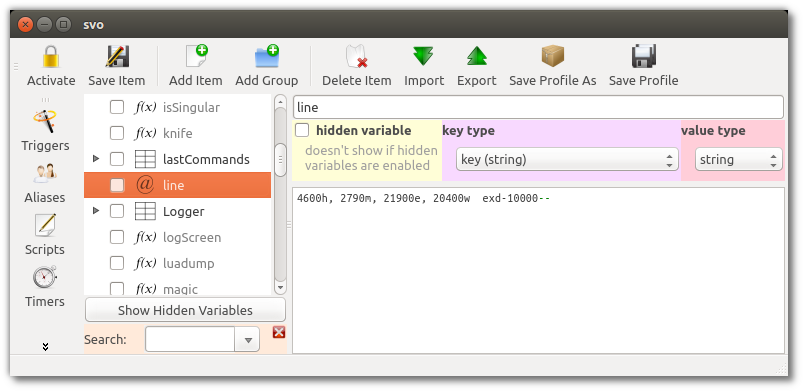Enable the hidden variable checkbox
804x392 pixels.
click(302, 130)
